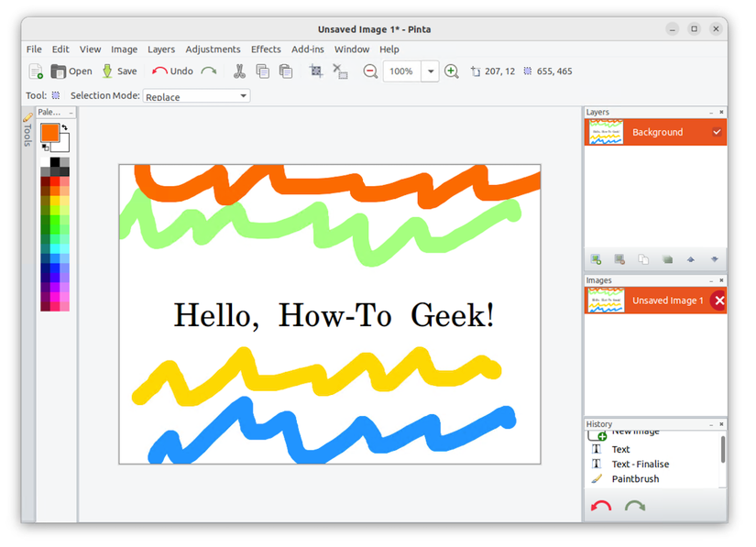The height and width of the screenshot is (547, 756).
Task: Click the Duplicate Layer icon
Action: click(643, 259)
